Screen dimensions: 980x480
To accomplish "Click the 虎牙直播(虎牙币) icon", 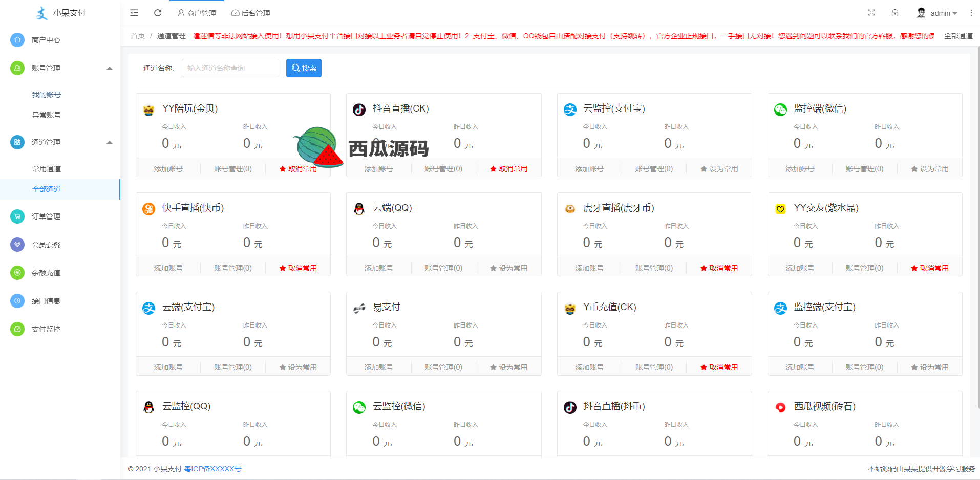I will 570,209.
